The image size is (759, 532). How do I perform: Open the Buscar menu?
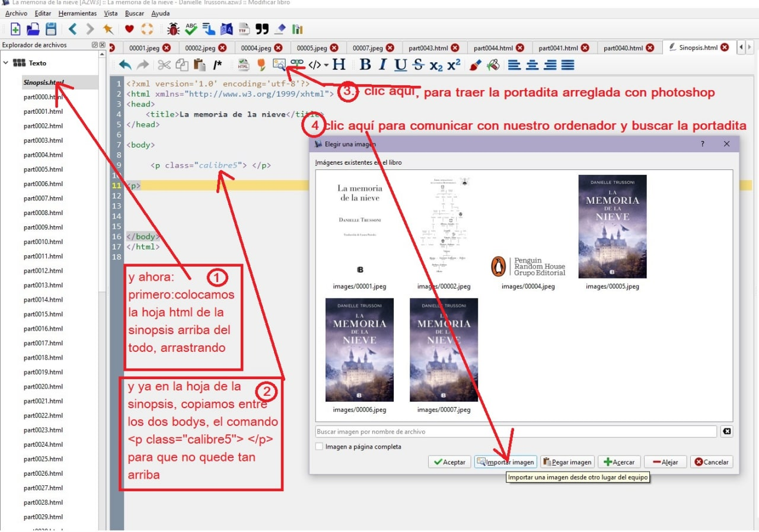[x=135, y=13]
